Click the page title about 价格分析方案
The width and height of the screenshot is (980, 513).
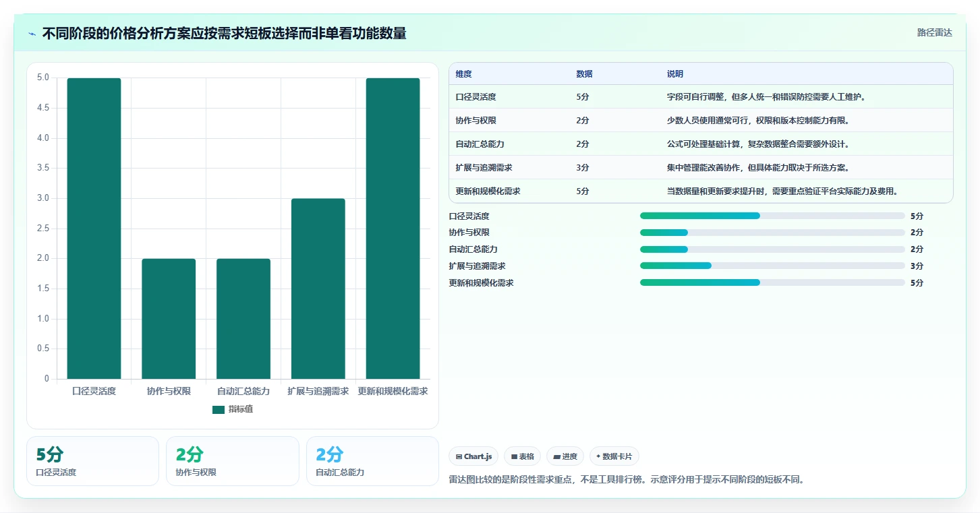(224, 34)
